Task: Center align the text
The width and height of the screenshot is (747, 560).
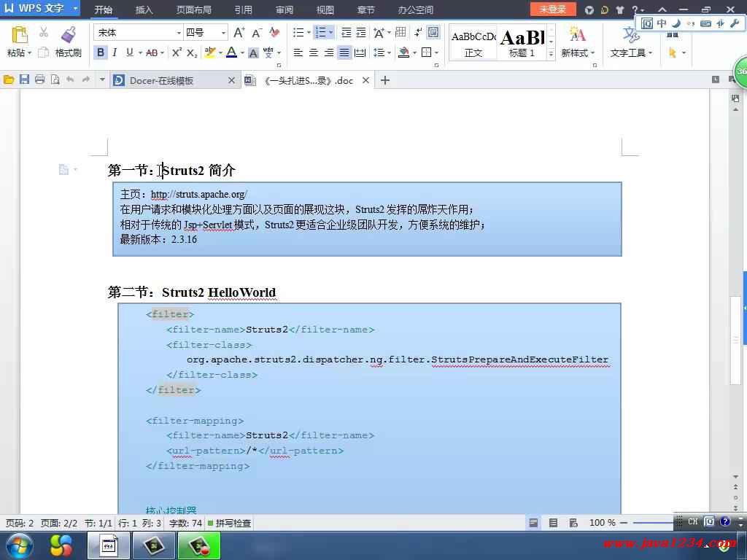Action: coord(314,52)
